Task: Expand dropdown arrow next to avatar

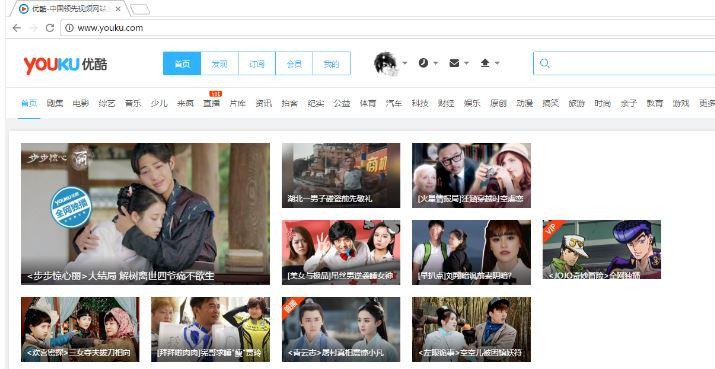Action: tap(404, 63)
